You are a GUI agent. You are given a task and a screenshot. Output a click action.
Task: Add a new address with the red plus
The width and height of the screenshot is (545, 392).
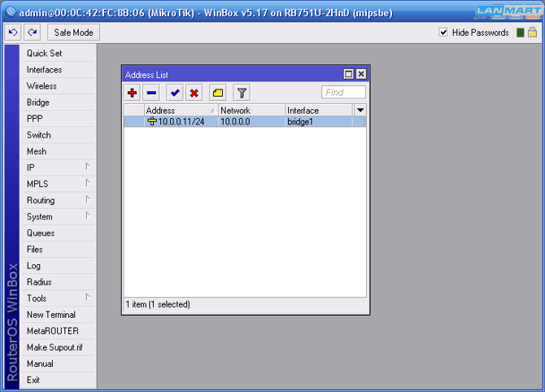point(132,93)
